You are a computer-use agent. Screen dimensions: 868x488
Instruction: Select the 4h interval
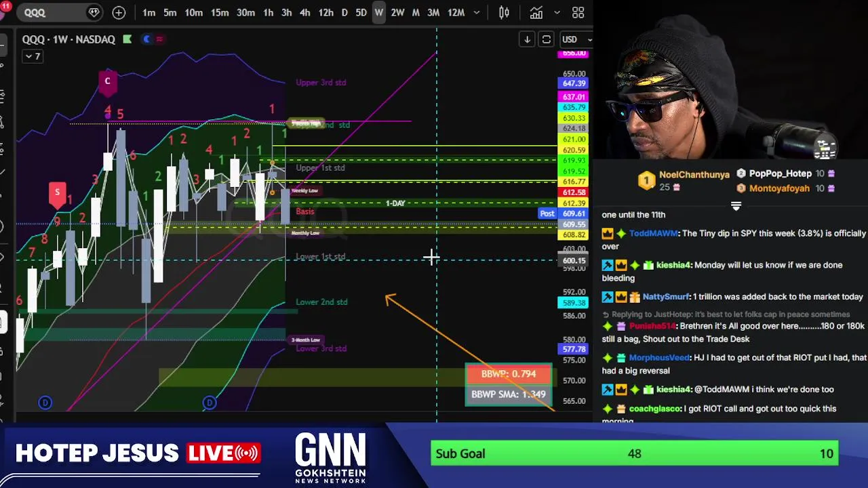305,12
